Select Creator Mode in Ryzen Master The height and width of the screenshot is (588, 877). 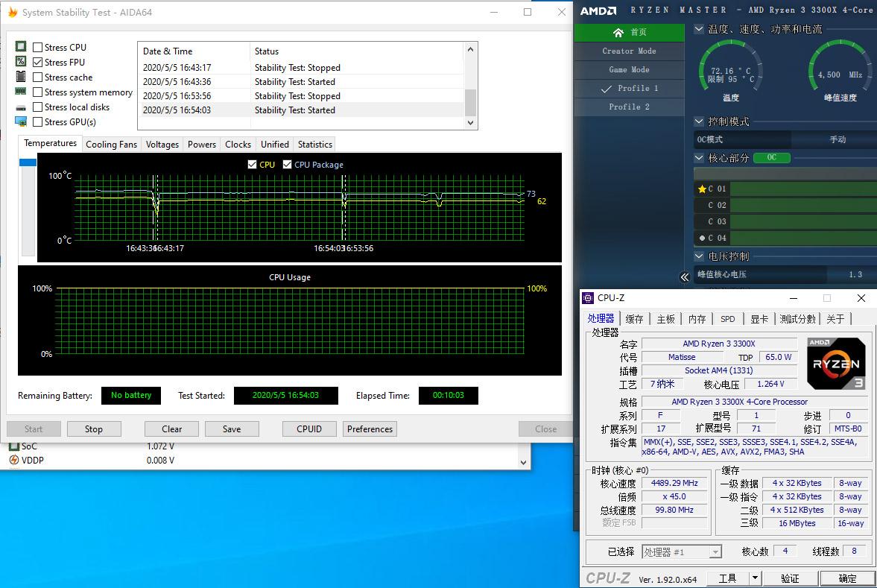629,51
